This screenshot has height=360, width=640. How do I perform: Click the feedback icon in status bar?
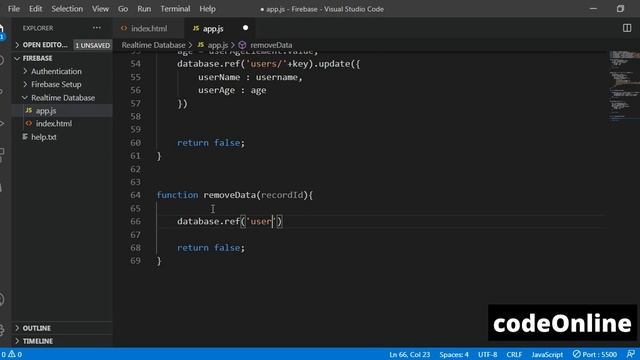(630, 354)
